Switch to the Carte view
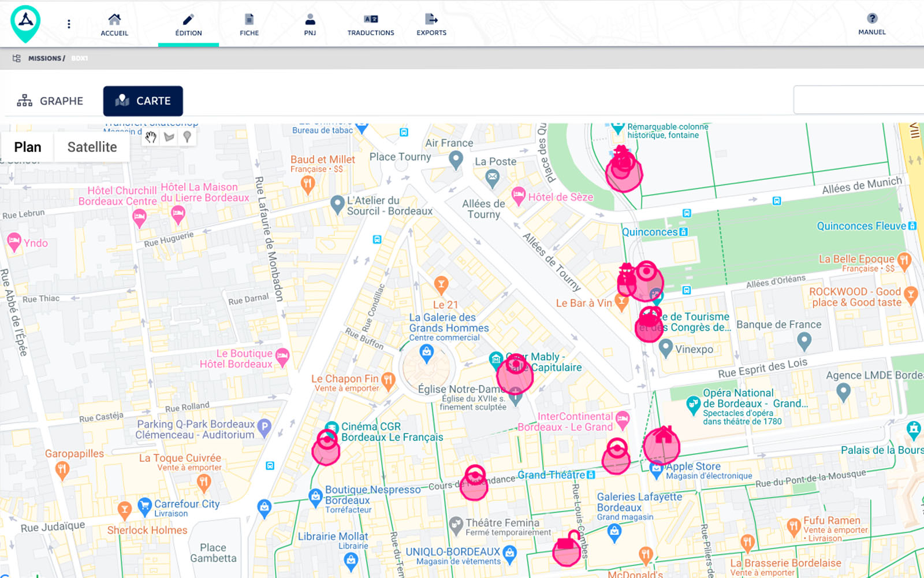924x578 pixels. pyautogui.click(x=143, y=101)
